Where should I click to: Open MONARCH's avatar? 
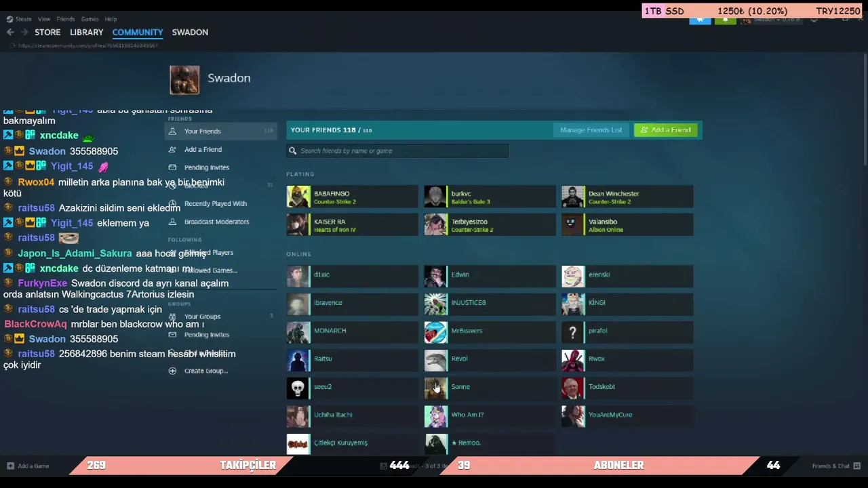(298, 333)
